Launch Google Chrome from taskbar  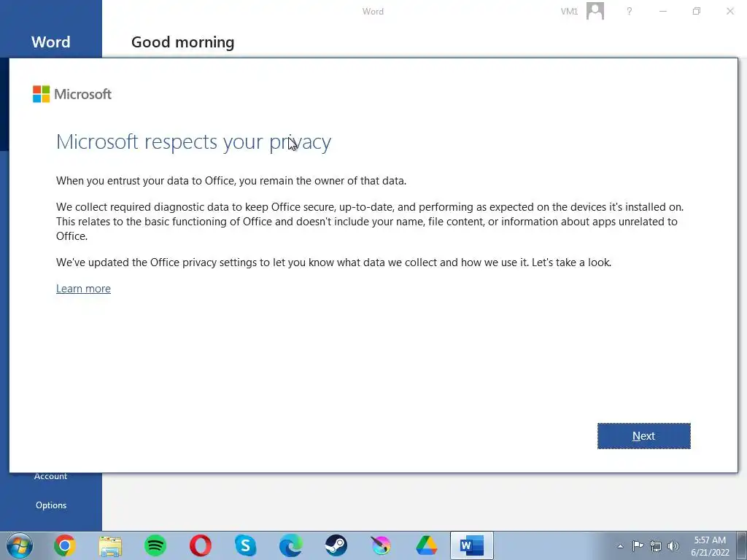pyautogui.click(x=65, y=545)
